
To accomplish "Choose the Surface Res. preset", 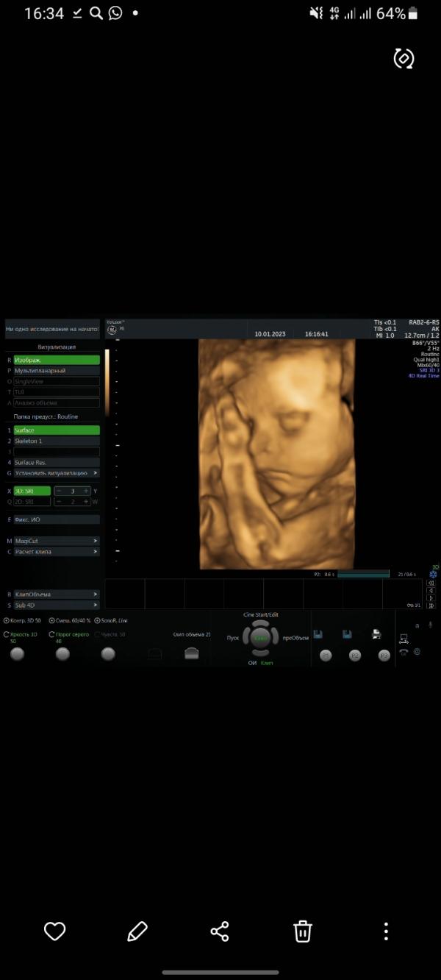I will click(57, 462).
